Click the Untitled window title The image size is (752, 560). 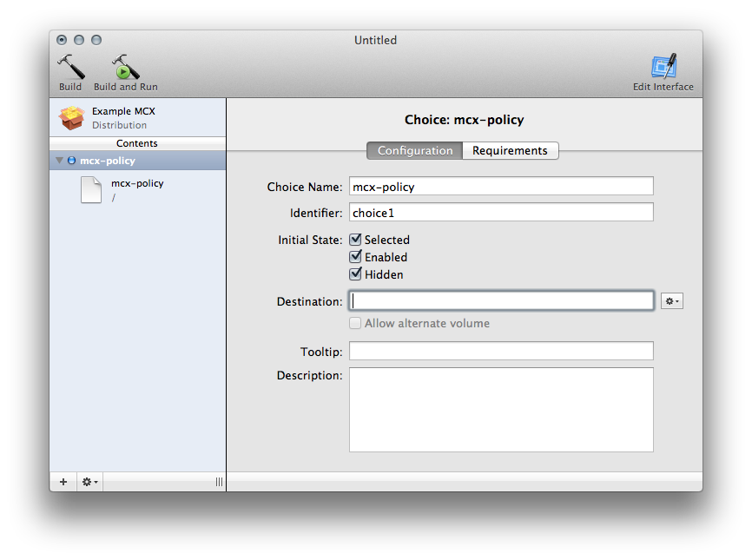pyautogui.click(x=375, y=40)
